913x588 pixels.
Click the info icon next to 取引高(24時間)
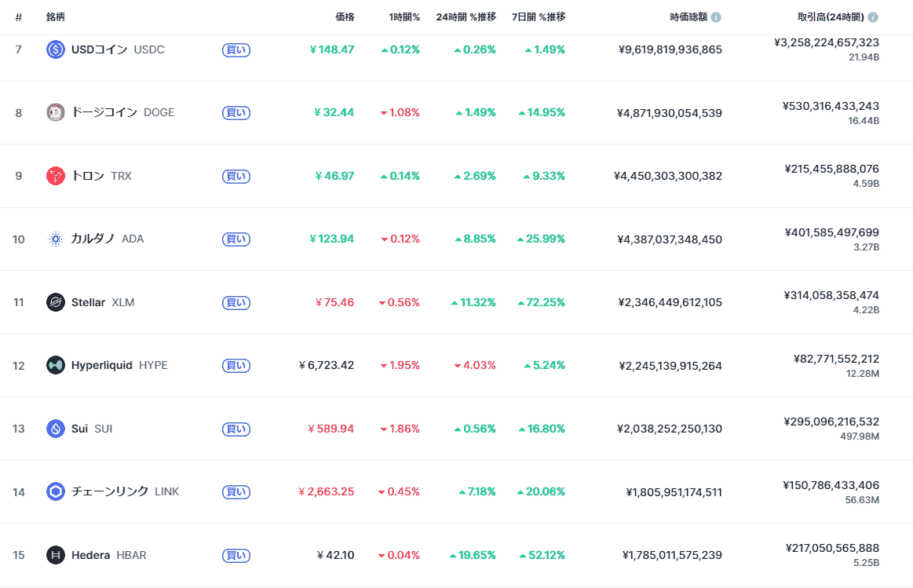pos(873,17)
